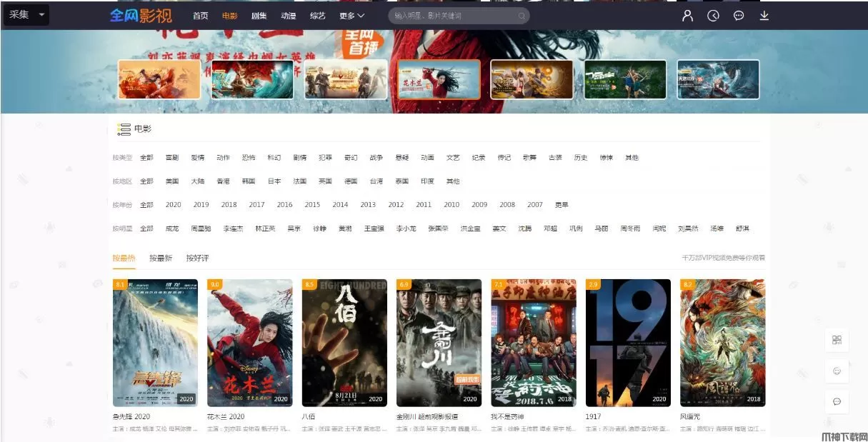Open the user account icon
Viewport: 868px width, 442px height.
687,16
